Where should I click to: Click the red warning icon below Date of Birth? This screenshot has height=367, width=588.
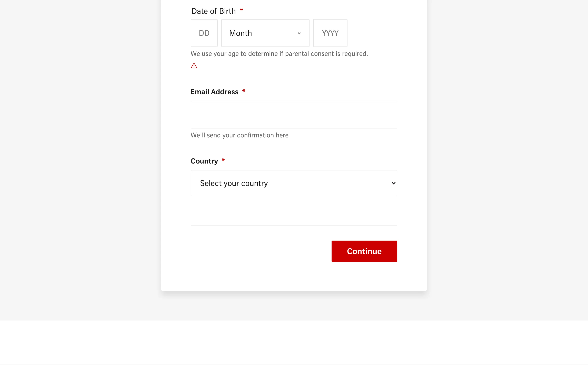coord(194,65)
